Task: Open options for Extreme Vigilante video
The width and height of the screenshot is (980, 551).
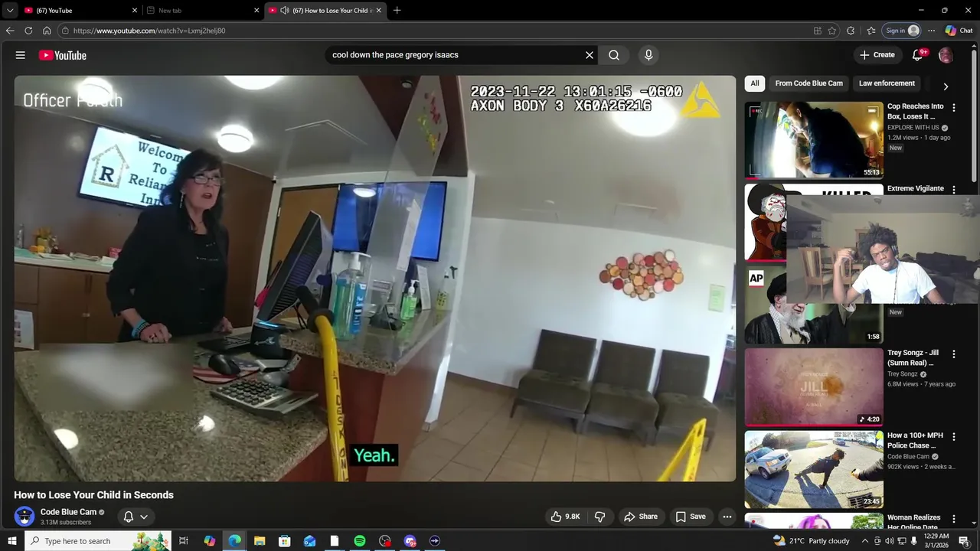Action: click(953, 189)
